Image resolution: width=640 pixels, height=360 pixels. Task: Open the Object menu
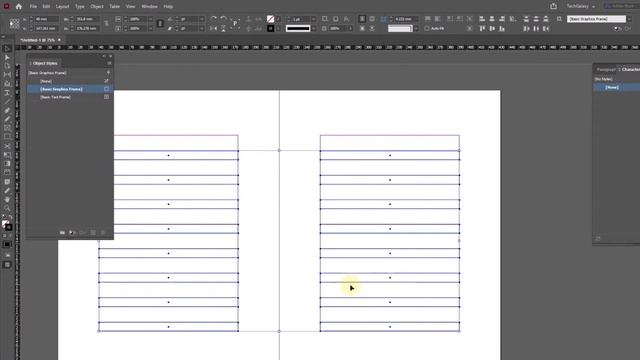(97, 7)
